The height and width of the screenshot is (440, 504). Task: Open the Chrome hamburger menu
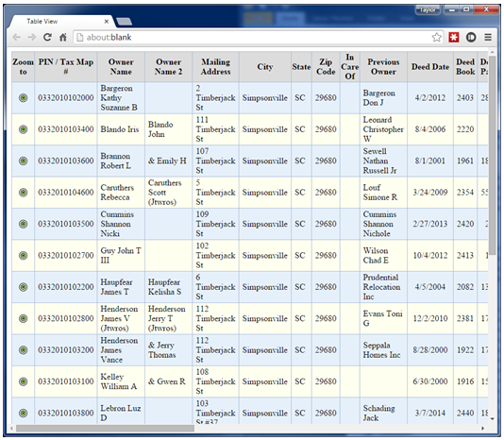coord(488,38)
